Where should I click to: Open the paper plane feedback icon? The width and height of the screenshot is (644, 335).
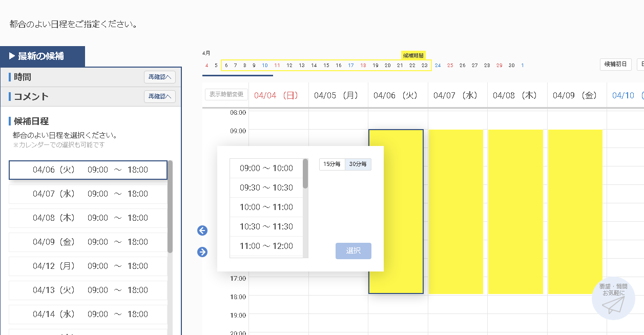(613, 304)
